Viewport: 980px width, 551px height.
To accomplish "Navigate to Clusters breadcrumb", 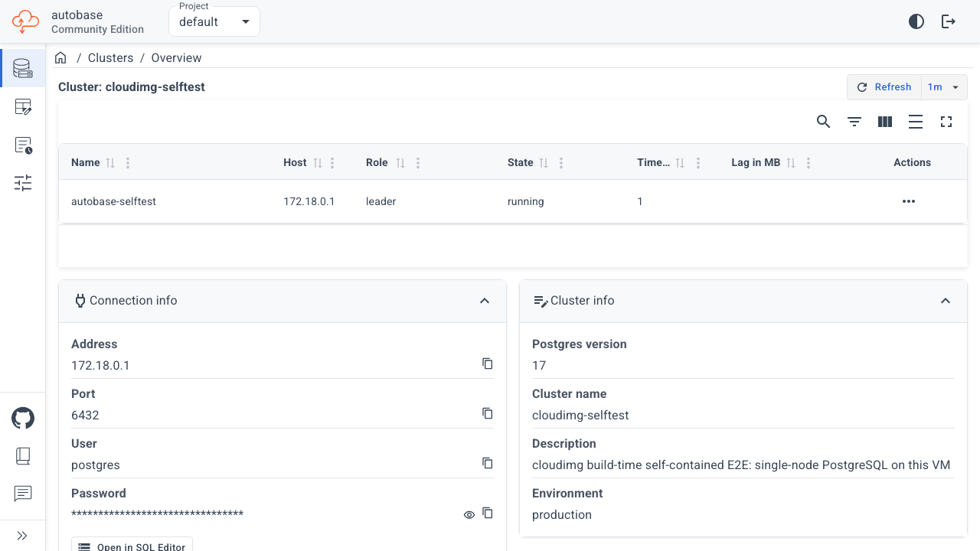I will pyautogui.click(x=111, y=58).
